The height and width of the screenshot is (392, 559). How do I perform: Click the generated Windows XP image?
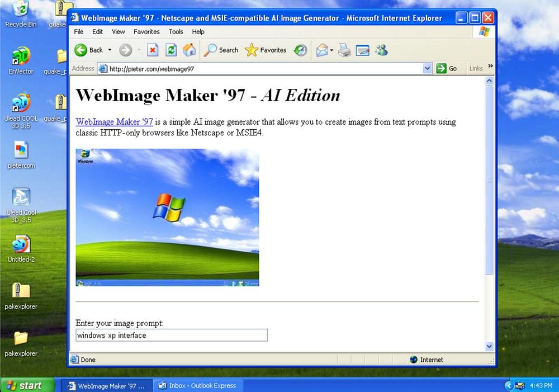pos(167,217)
